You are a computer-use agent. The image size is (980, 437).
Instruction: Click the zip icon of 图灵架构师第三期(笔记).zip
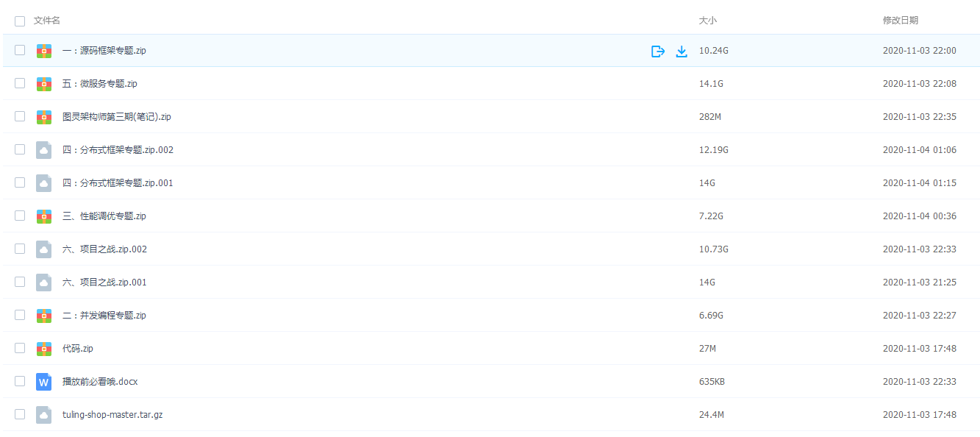pyautogui.click(x=44, y=117)
